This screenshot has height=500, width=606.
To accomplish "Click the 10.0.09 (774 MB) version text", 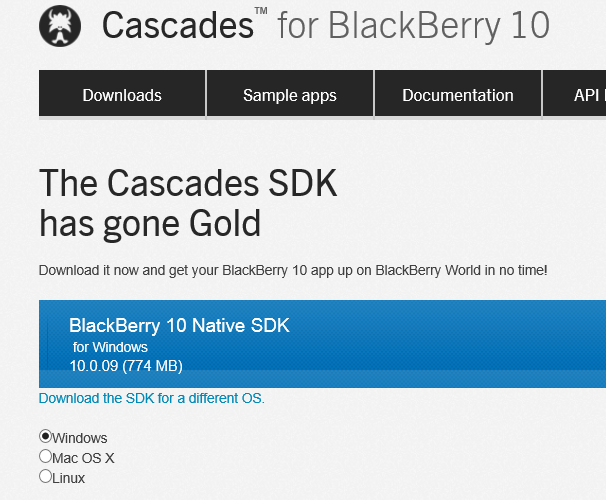I will point(126,366).
